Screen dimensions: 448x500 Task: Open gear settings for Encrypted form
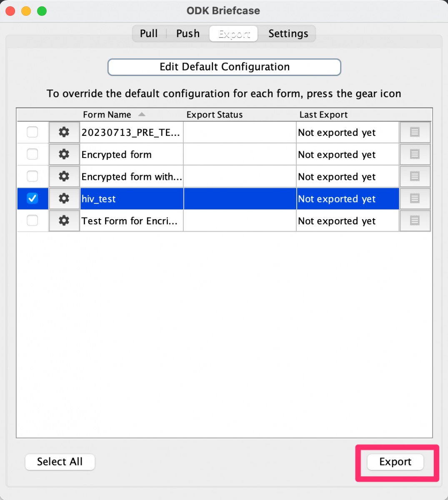click(64, 154)
